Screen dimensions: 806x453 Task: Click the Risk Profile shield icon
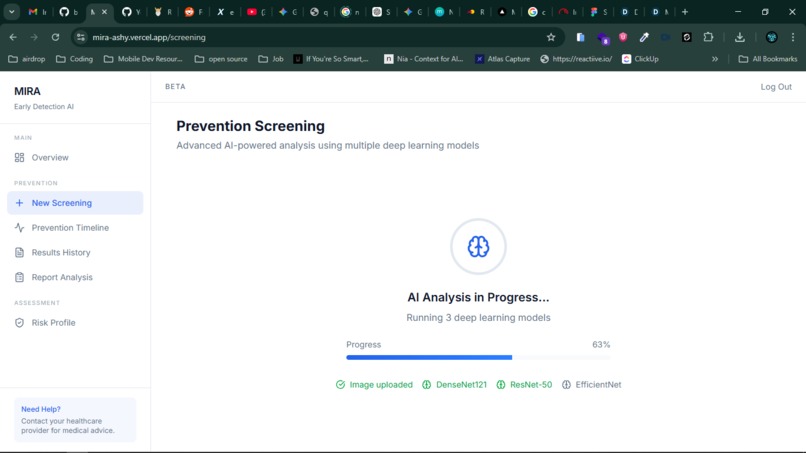point(19,322)
